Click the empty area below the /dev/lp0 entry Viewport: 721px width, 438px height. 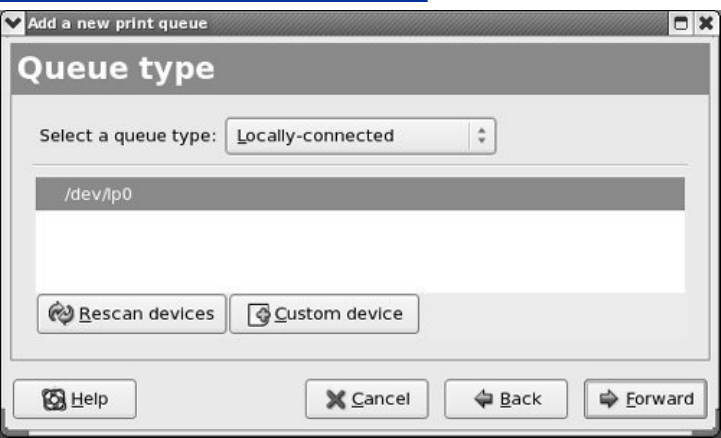[360, 250]
